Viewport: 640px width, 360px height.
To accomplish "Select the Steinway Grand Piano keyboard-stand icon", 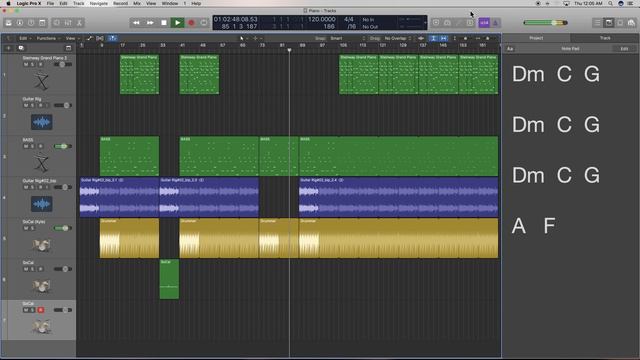I will pyautogui.click(x=41, y=81).
